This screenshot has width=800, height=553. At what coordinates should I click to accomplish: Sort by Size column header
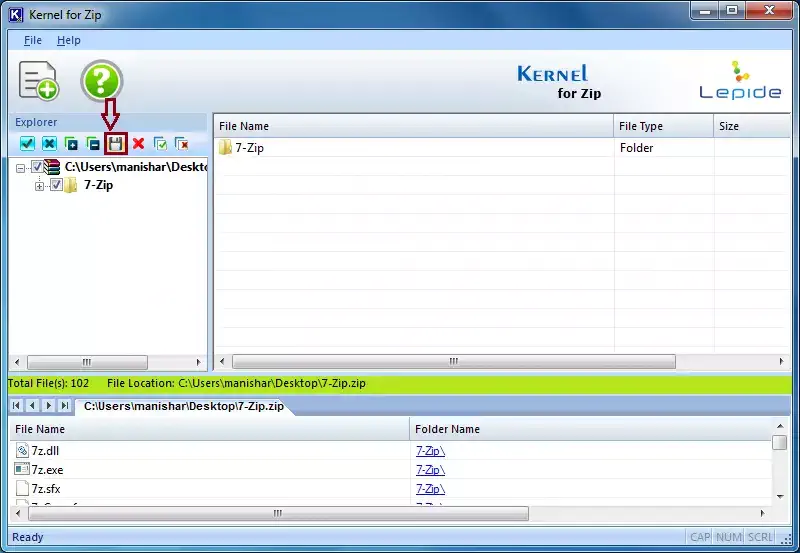point(752,126)
